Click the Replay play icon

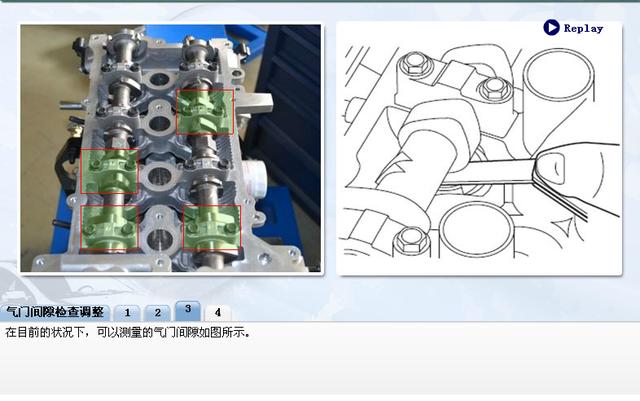tap(551, 28)
